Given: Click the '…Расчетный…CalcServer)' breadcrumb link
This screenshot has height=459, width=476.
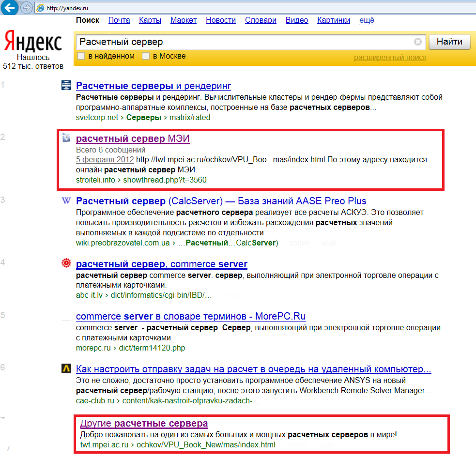Looking at the screenshot, I should click(x=228, y=243).
